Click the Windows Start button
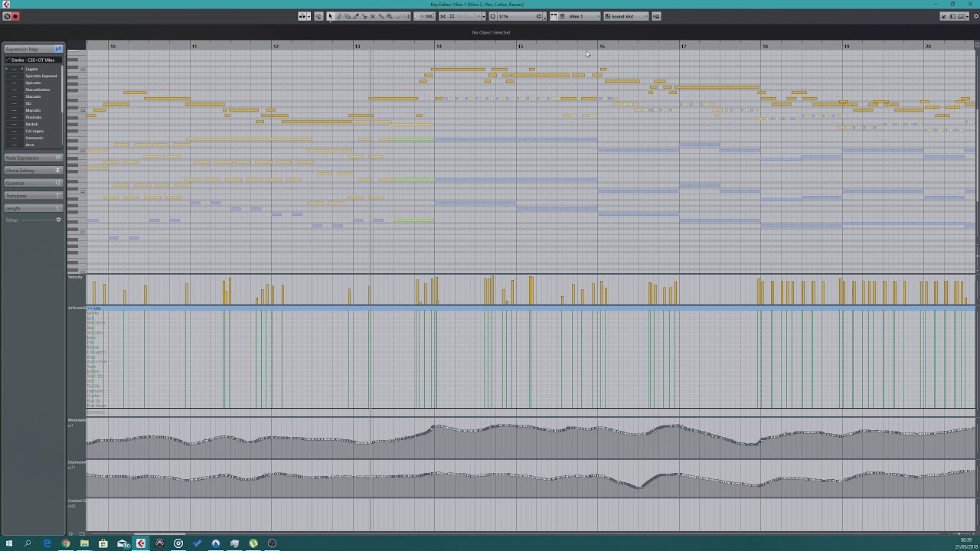The image size is (980, 551). click(x=9, y=543)
